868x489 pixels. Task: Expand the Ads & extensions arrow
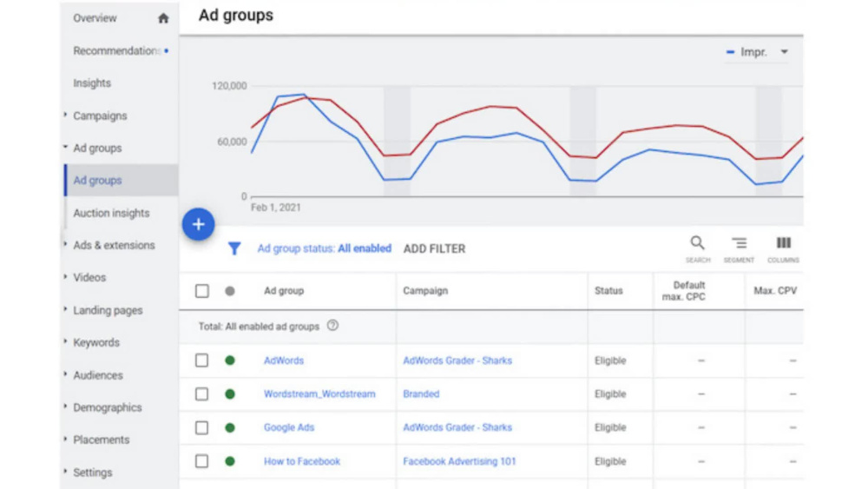pos(65,244)
